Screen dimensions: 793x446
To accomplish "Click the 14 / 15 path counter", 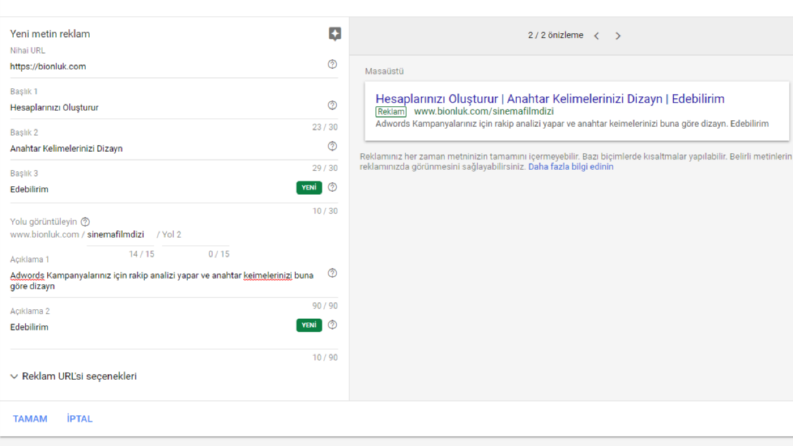I will click(142, 254).
